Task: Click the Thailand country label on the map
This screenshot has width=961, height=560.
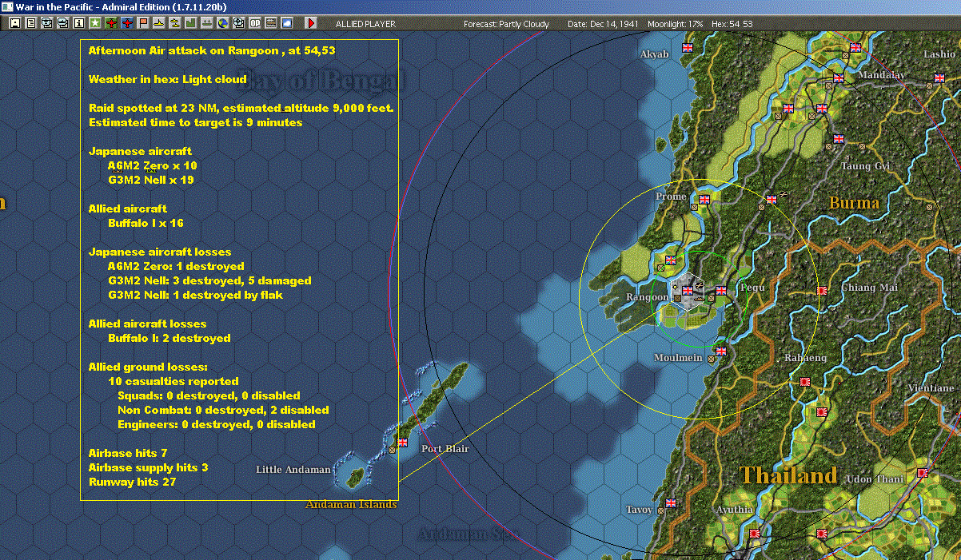Action: click(788, 476)
